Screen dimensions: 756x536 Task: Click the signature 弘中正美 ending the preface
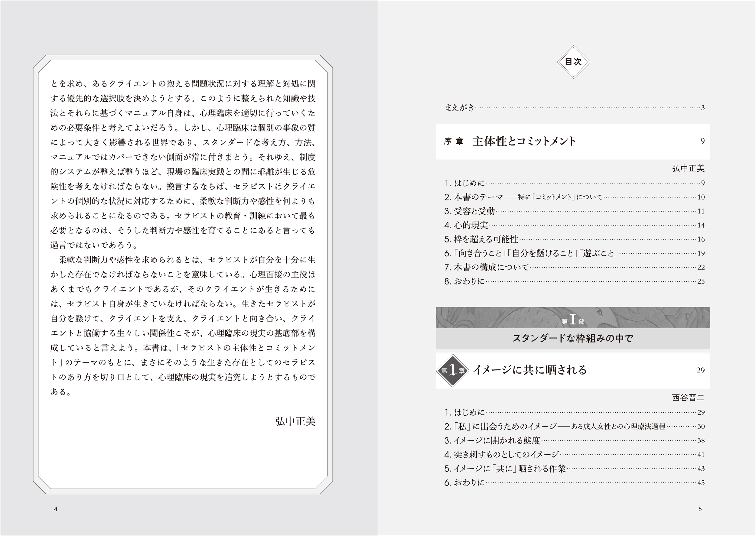pos(295,421)
